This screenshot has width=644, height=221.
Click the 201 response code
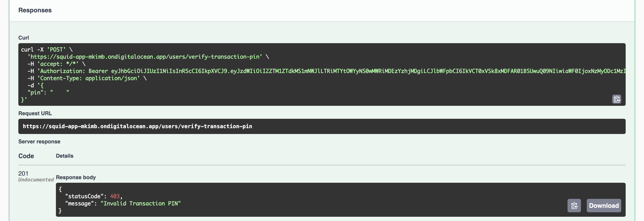23,173
